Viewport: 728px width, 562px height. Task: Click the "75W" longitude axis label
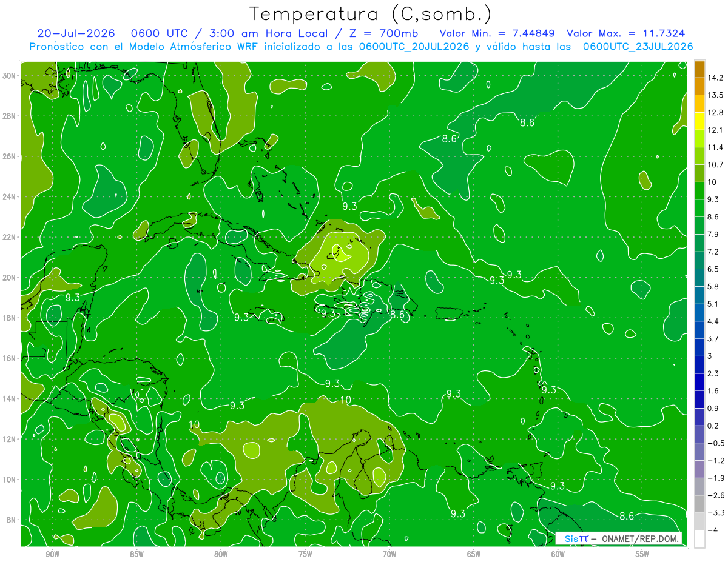(305, 554)
